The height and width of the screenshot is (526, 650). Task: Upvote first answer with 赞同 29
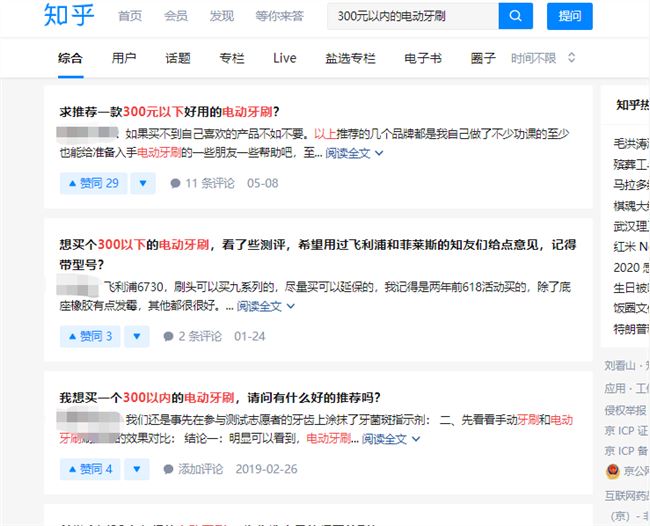click(x=93, y=183)
